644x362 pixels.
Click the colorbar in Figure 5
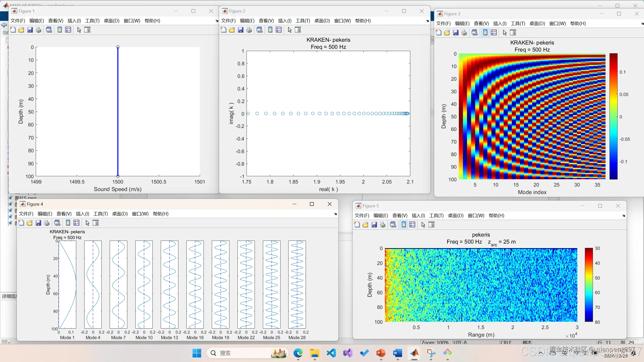coord(589,285)
